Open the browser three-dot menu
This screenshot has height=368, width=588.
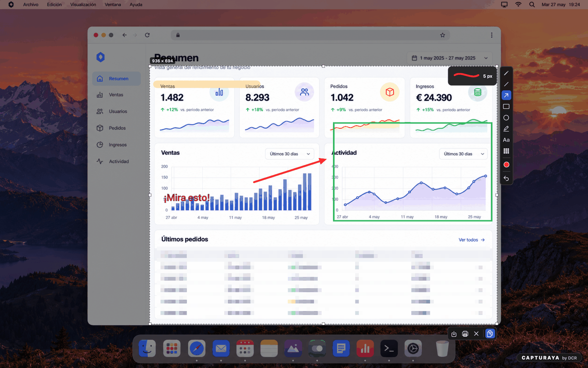click(x=492, y=35)
